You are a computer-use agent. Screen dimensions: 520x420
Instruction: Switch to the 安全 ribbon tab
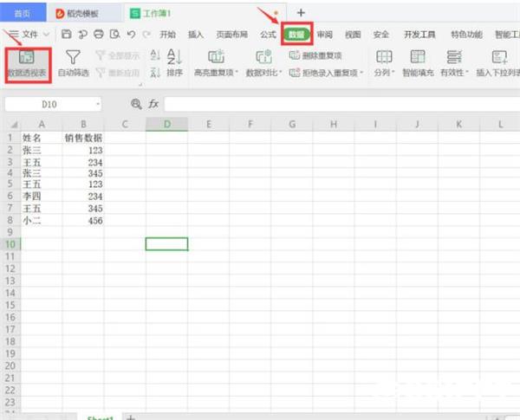tap(381, 34)
